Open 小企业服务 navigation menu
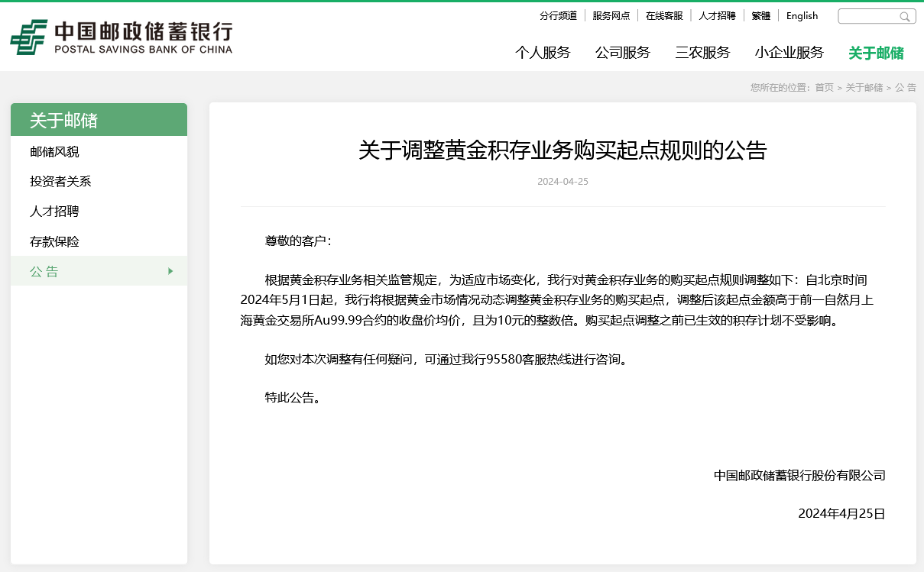The height and width of the screenshot is (572, 924). [789, 53]
